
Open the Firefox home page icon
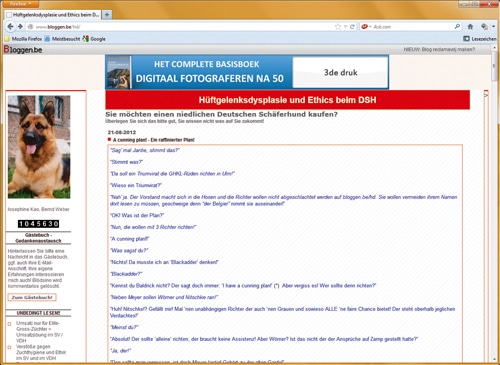click(x=470, y=27)
